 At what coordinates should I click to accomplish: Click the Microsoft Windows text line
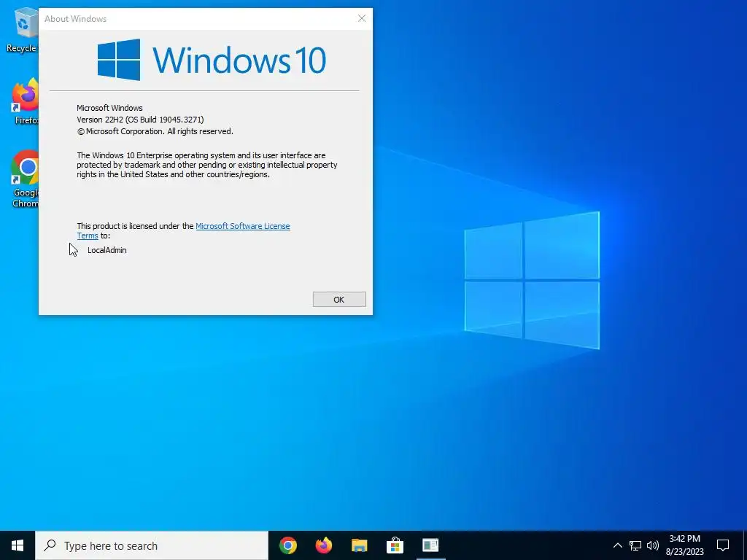click(x=109, y=108)
